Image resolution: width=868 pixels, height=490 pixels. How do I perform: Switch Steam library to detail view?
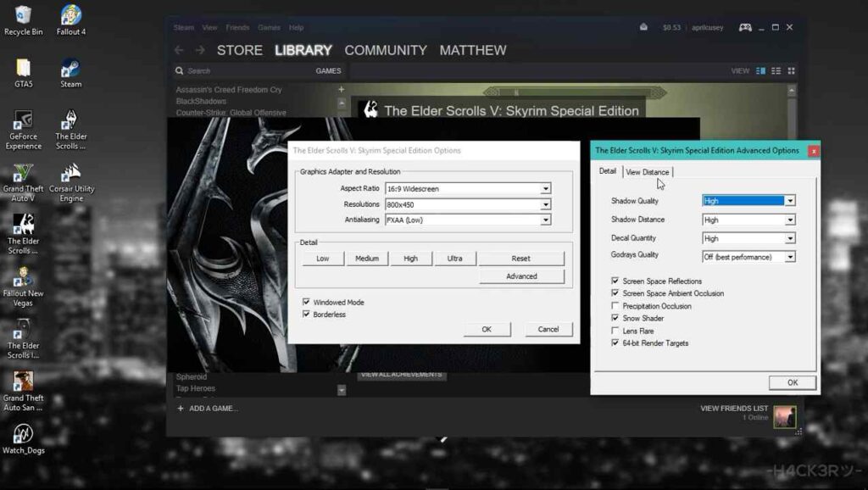point(760,71)
